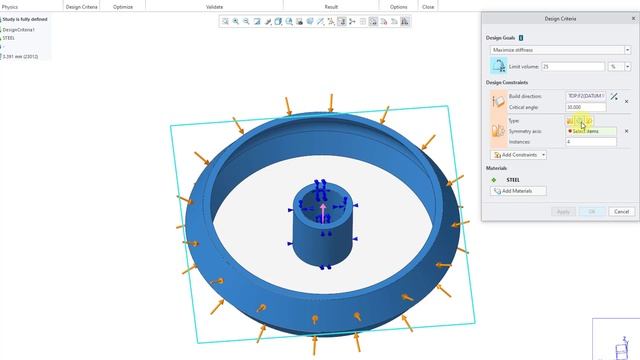Viewport: 640px width, 360px height.
Task: Click the Add Materials button
Action: point(518,191)
